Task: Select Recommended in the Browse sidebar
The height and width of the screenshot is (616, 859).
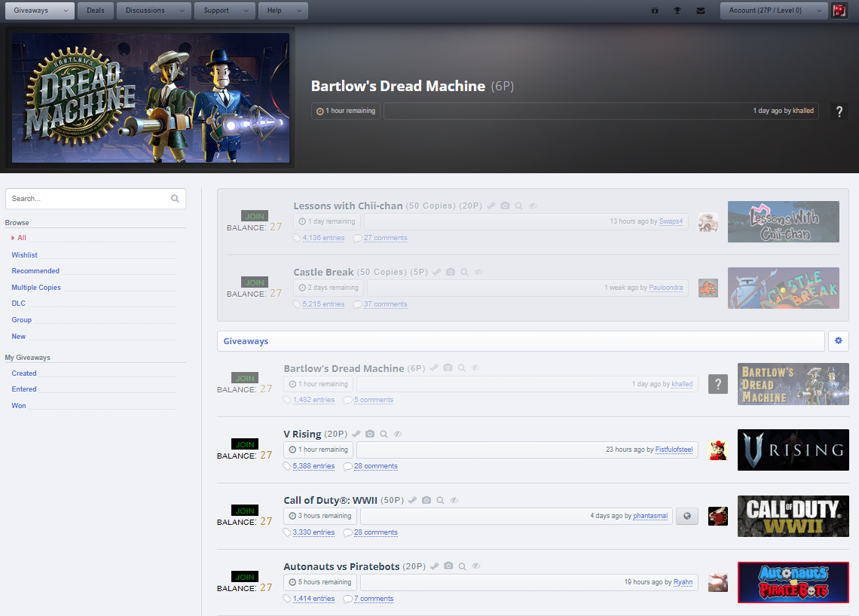Action: pos(35,271)
